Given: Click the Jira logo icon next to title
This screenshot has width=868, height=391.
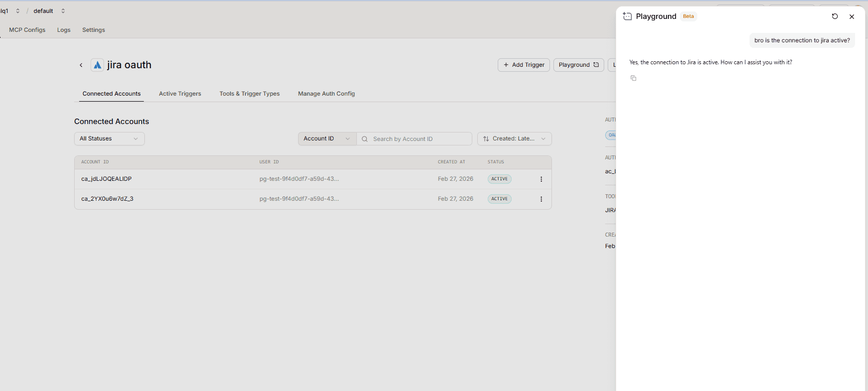Looking at the screenshot, I should tap(98, 65).
